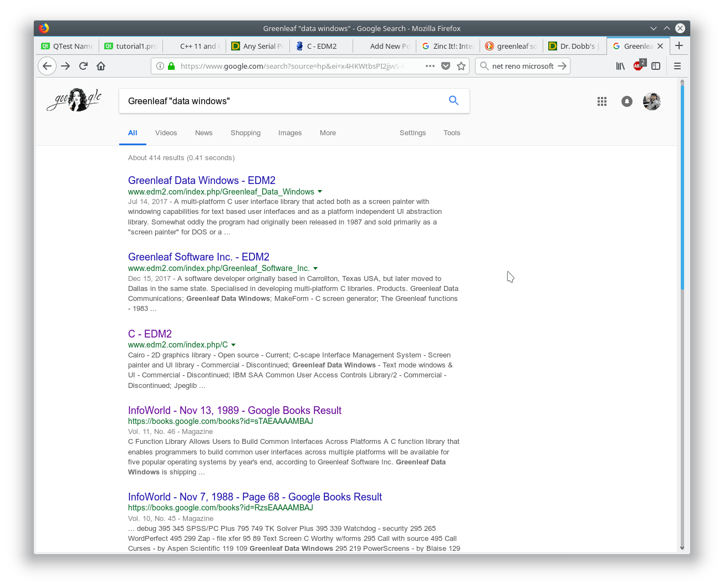Save page to Pocket

[446, 66]
